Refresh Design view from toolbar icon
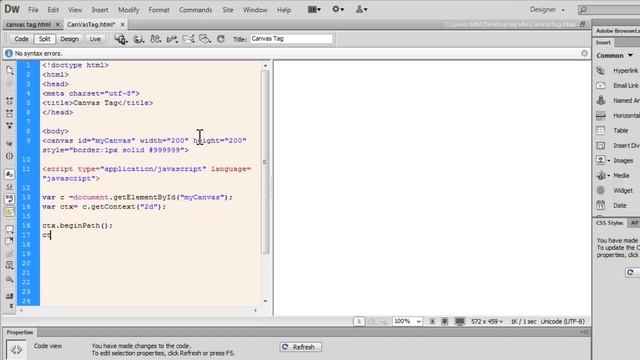 pyautogui.click(x=221, y=39)
